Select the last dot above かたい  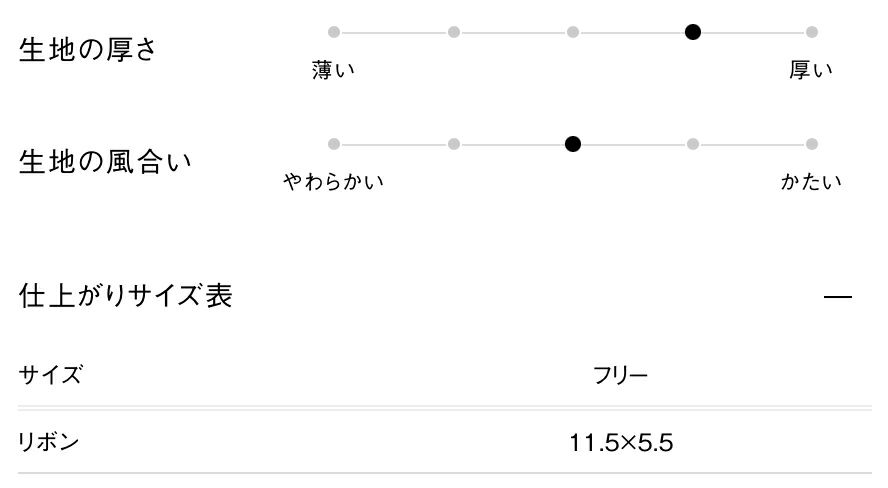[x=812, y=144]
